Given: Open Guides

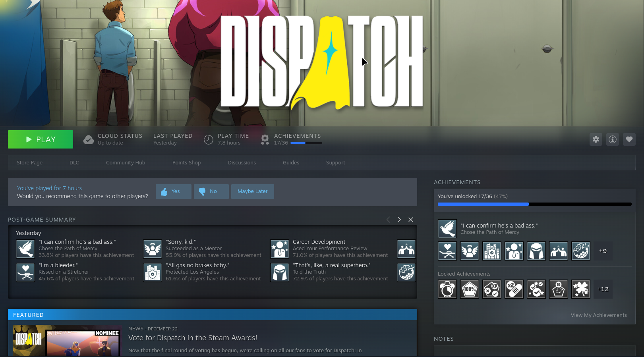Looking at the screenshot, I should [291, 163].
